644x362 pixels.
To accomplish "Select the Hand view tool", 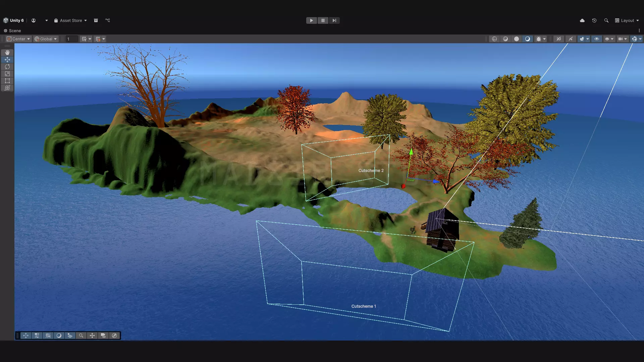I will click(x=7, y=53).
